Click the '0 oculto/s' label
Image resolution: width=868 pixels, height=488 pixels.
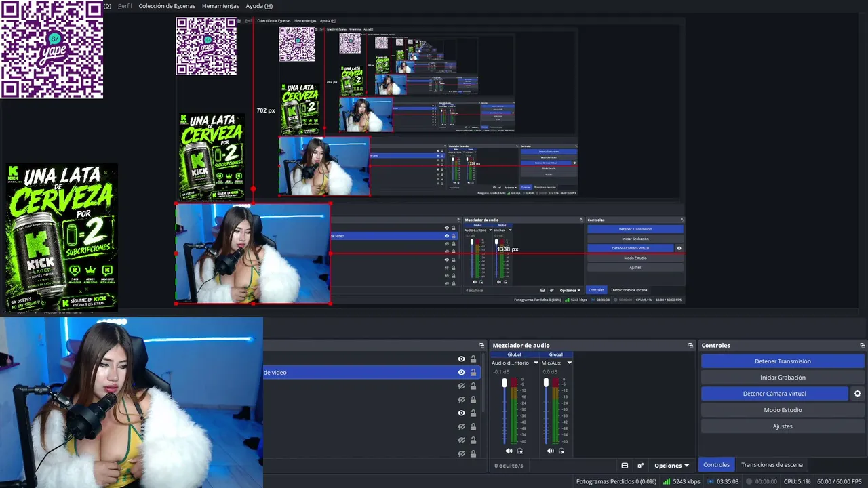click(x=509, y=466)
